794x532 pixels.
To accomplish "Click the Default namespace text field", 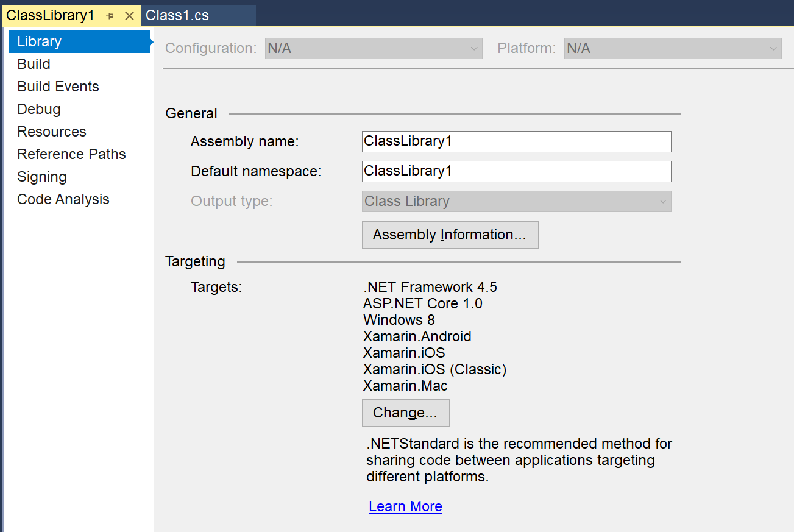I will tap(516, 171).
